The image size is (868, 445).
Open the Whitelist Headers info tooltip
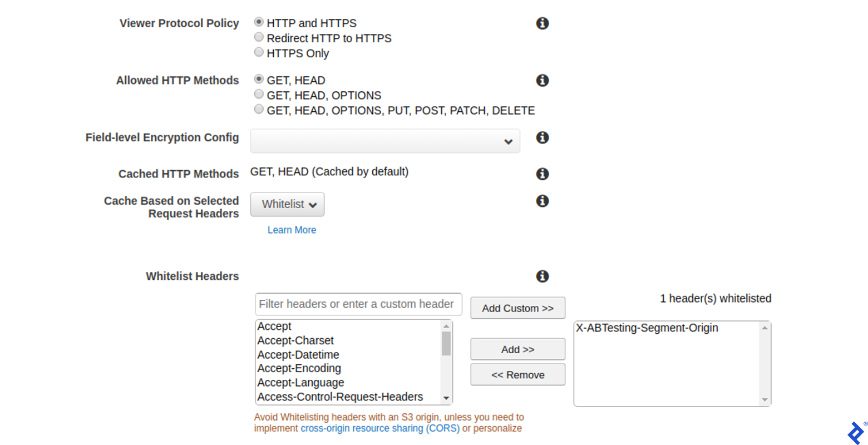[x=542, y=276]
